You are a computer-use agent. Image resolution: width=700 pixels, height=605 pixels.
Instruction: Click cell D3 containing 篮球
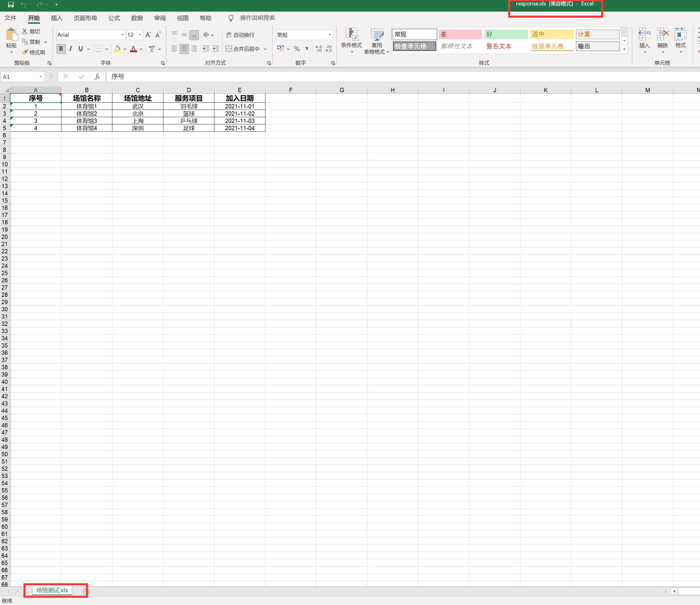coord(189,114)
